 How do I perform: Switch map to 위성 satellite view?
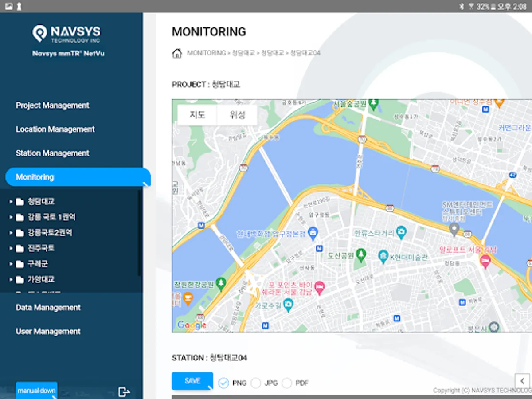[x=237, y=115]
